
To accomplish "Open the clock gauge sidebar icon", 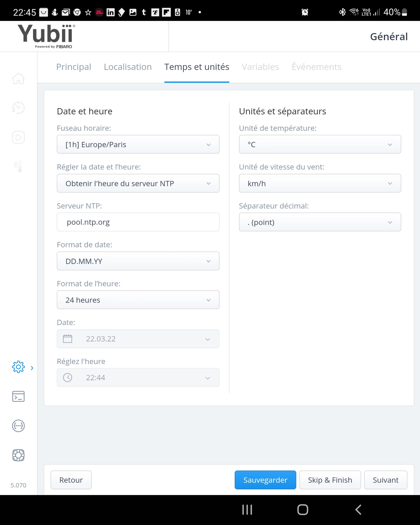I will coord(18,108).
